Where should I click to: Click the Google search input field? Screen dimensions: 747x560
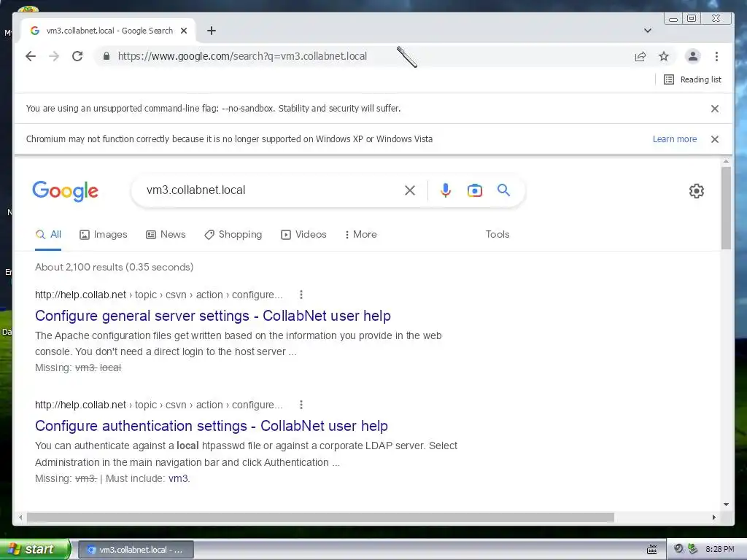click(271, 190)
